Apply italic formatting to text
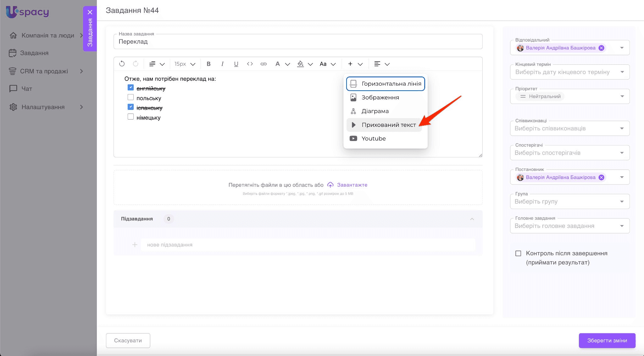 (222, 64)
